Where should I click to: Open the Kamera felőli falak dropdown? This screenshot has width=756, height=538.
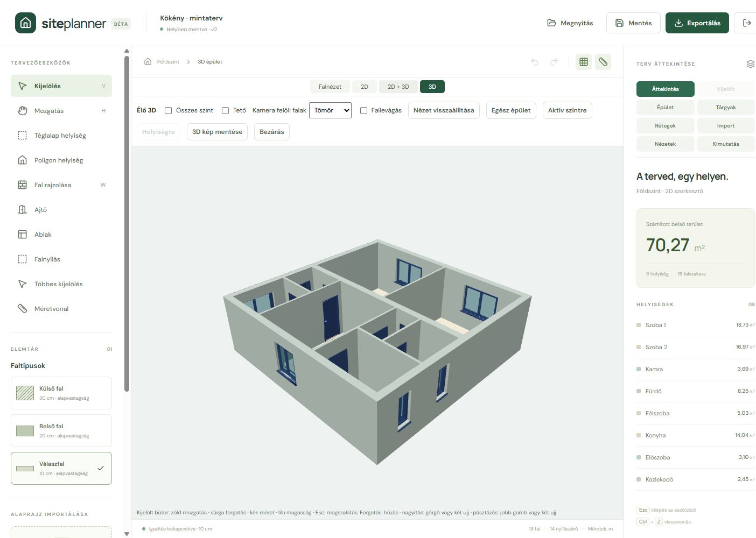(330, 110)
